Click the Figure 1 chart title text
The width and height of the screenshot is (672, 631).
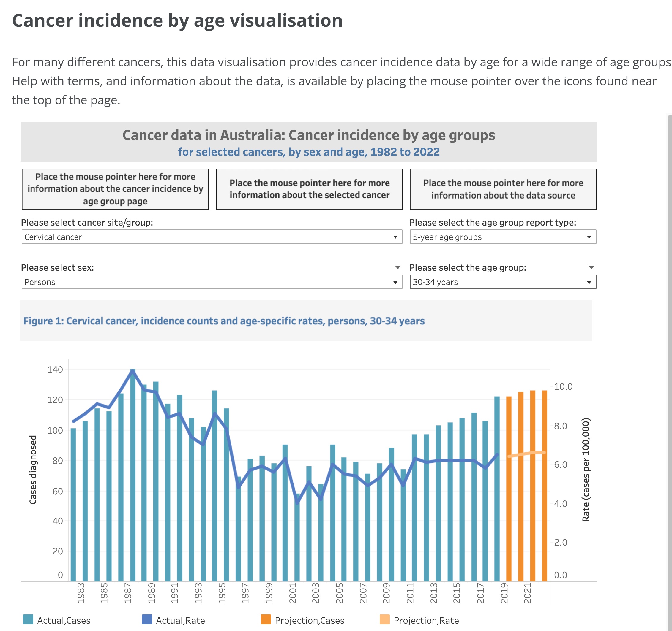[x=224, y=321]
